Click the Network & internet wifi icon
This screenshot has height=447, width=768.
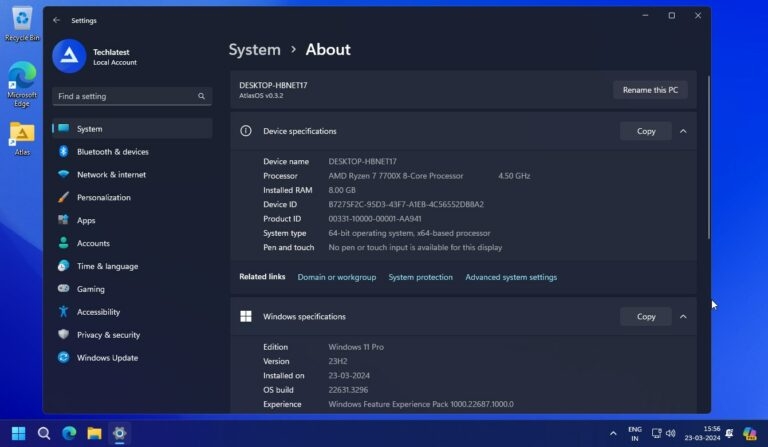[x=63, y=174]
